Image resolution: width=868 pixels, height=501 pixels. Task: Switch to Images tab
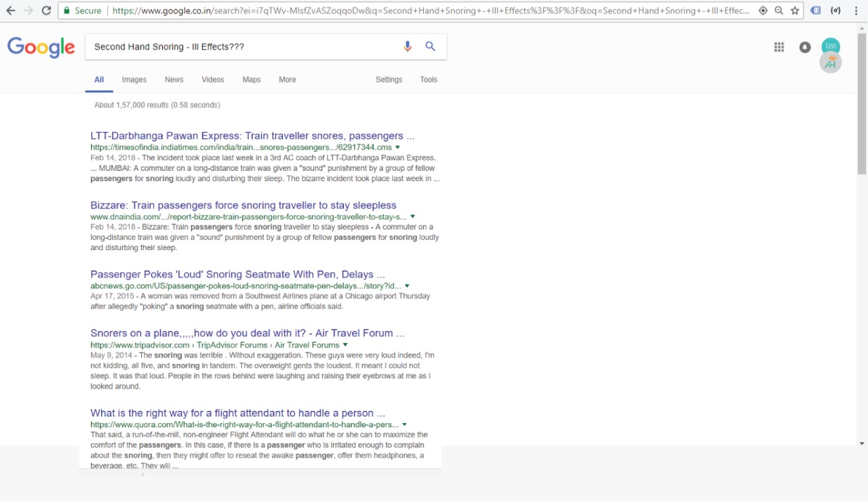coord(134,79)
